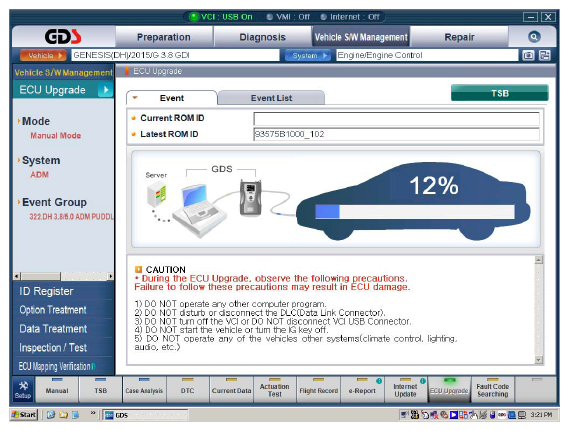This screenshot has height=431, width=569.
Task: Open Internet Explorer quick launch icon
Action: pyautogui.click(x=51, y=414)
